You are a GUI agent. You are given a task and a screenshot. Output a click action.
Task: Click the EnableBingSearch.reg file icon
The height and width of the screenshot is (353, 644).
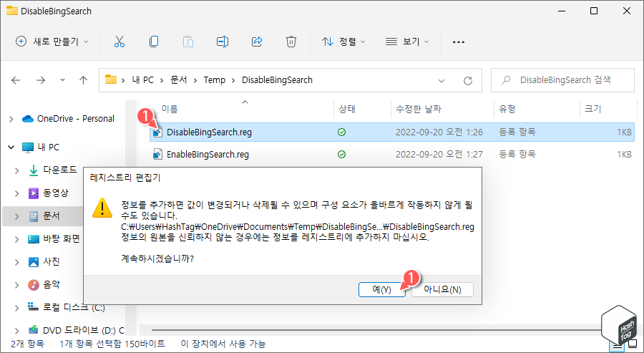[x=157, y=155]
